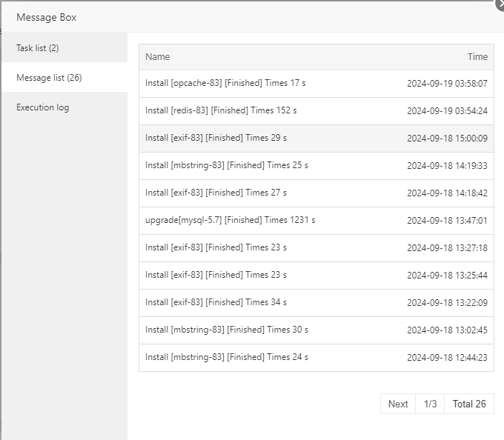Select the upgrade mysql-5.7 message row

pyautogui.click(x=231, y=221)
